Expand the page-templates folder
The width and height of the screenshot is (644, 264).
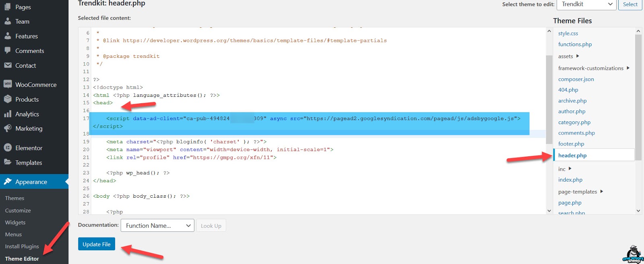(580, 192)
